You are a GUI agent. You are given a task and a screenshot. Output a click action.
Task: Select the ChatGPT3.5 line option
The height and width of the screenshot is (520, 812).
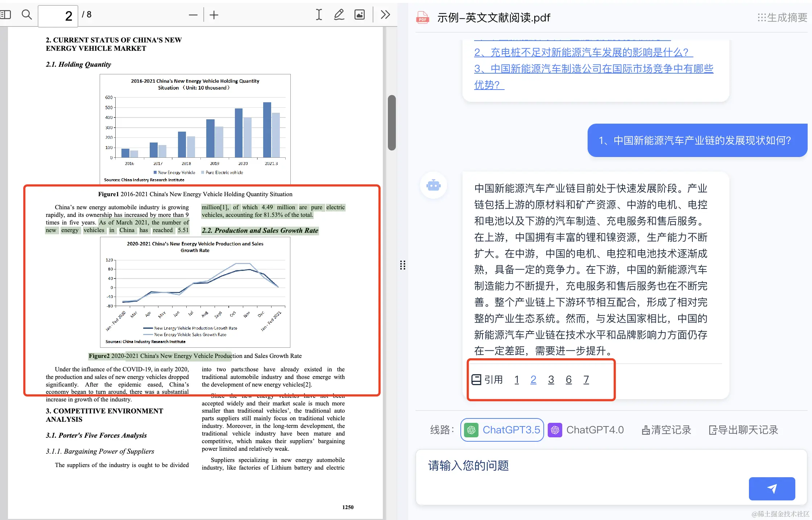[x=502, y=430]
